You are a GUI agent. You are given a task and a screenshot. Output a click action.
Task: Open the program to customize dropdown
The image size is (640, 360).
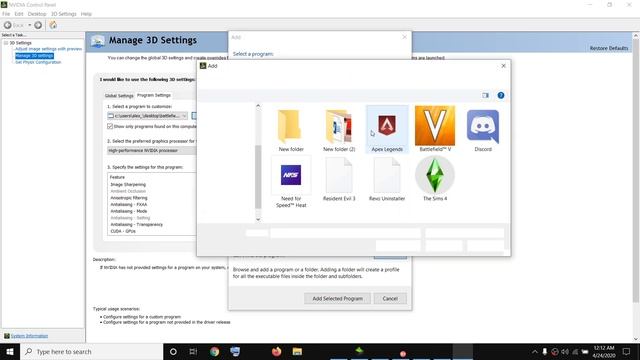coord(147,116)
